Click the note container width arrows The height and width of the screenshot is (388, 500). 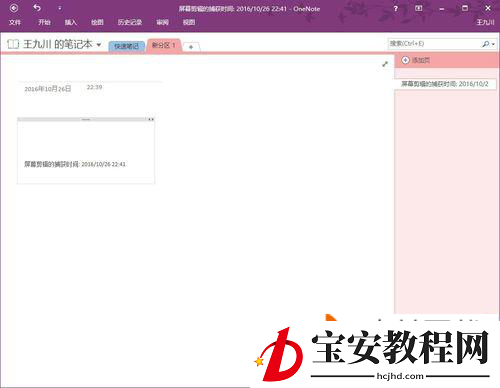(x=151, y=119)
